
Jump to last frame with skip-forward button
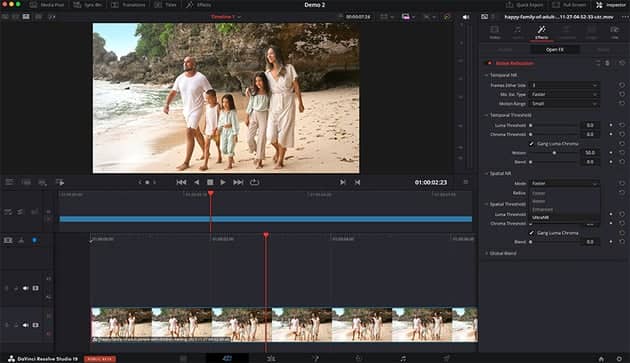pyautogui.click(x=238, y=182)
